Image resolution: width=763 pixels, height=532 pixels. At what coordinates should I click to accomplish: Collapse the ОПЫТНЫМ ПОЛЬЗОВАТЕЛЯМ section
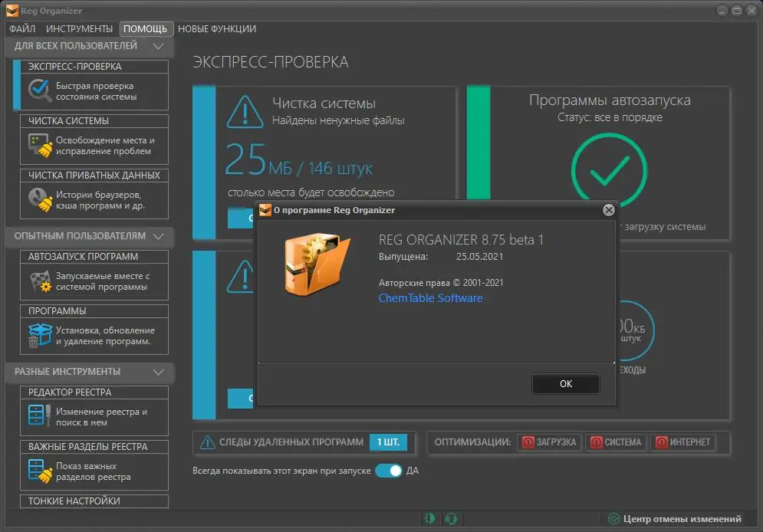[x=159, y=237]
